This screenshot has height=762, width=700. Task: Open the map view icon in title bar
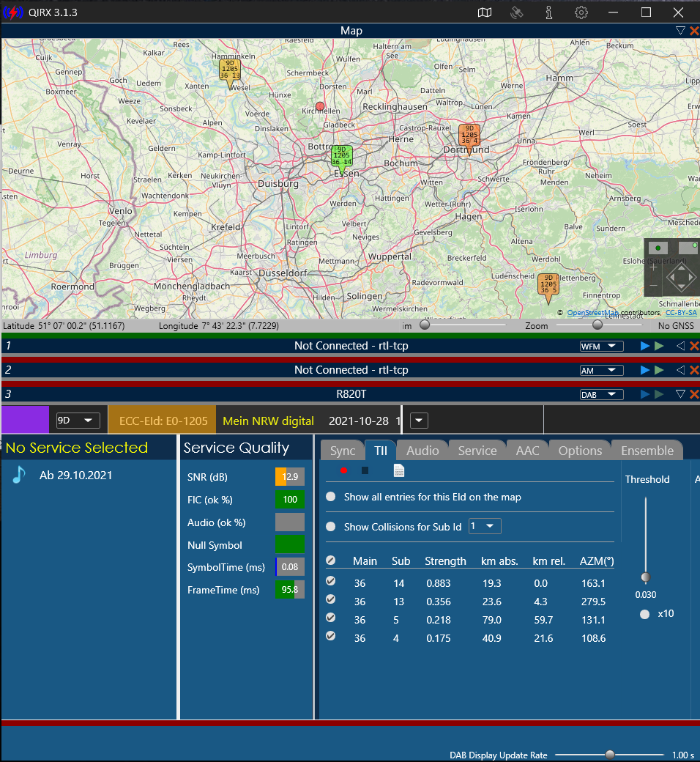click(x=484, y=12)
